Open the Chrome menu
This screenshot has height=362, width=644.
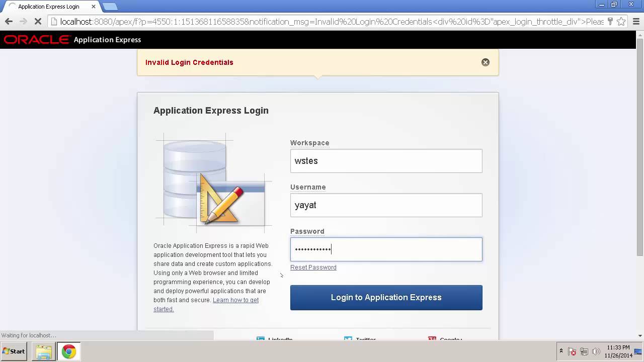click(x=636, y=22)
